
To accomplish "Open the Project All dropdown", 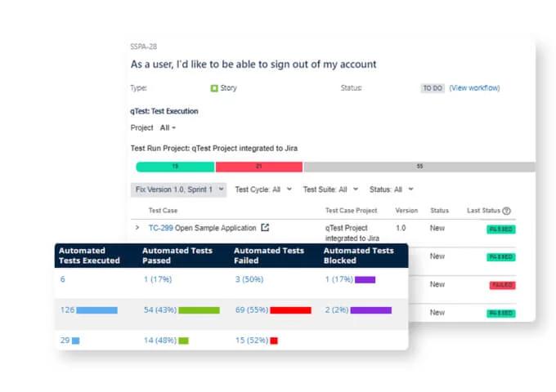I will click(x=168, y=128).
